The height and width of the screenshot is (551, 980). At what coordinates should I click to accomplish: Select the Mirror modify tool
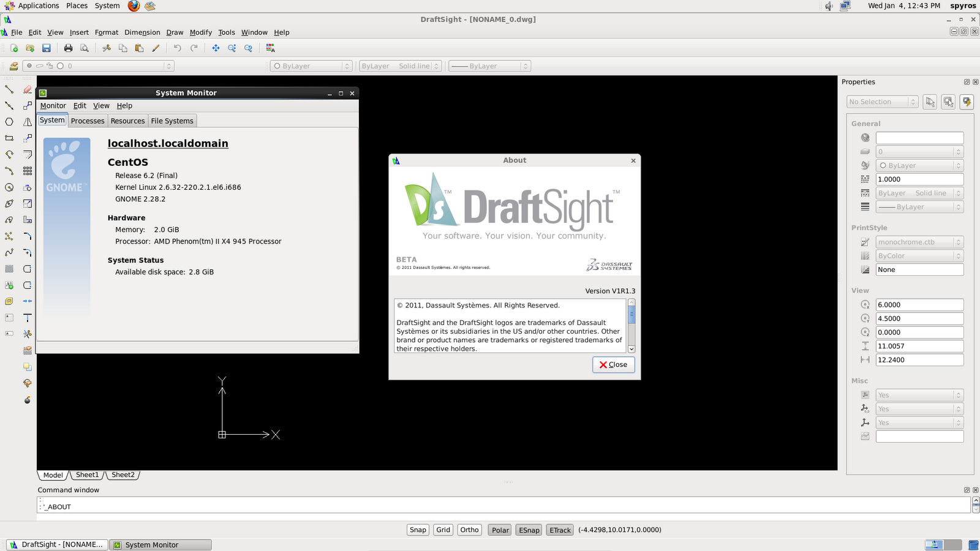[x=28, y=122]
